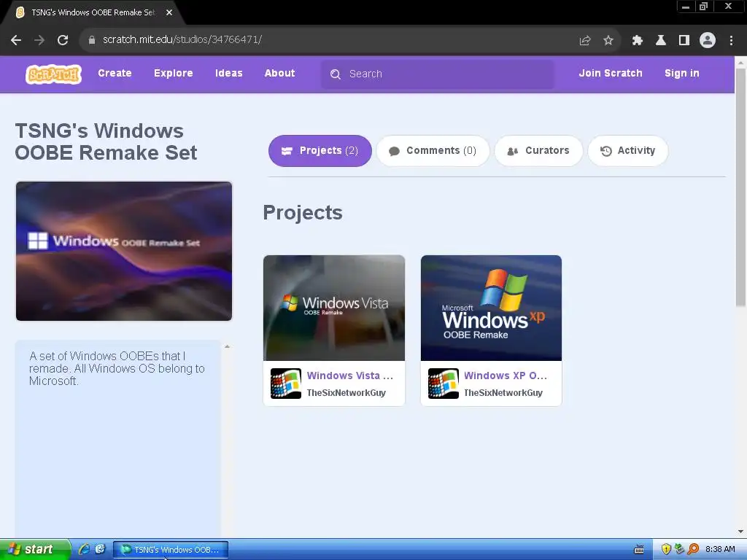Click the Scratch search input field
The width and height of the screenshot is (747, 560).
click(x=438, y=74)
